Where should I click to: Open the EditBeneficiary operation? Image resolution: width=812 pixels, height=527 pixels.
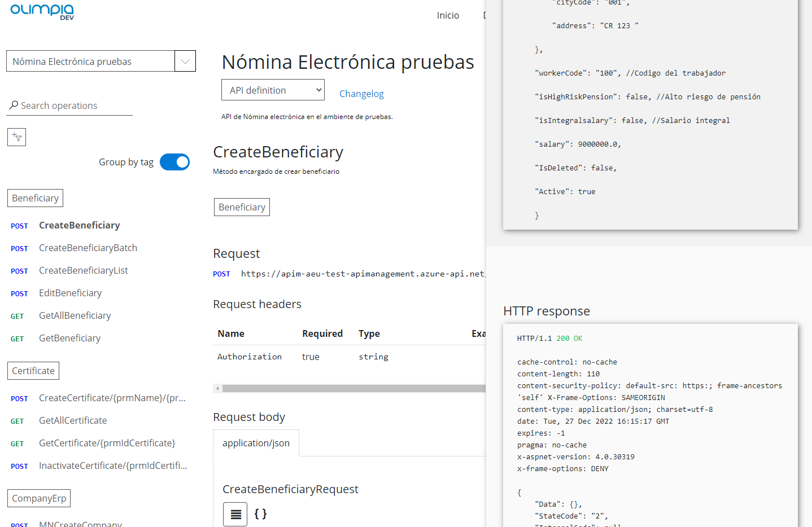point(70,293)
